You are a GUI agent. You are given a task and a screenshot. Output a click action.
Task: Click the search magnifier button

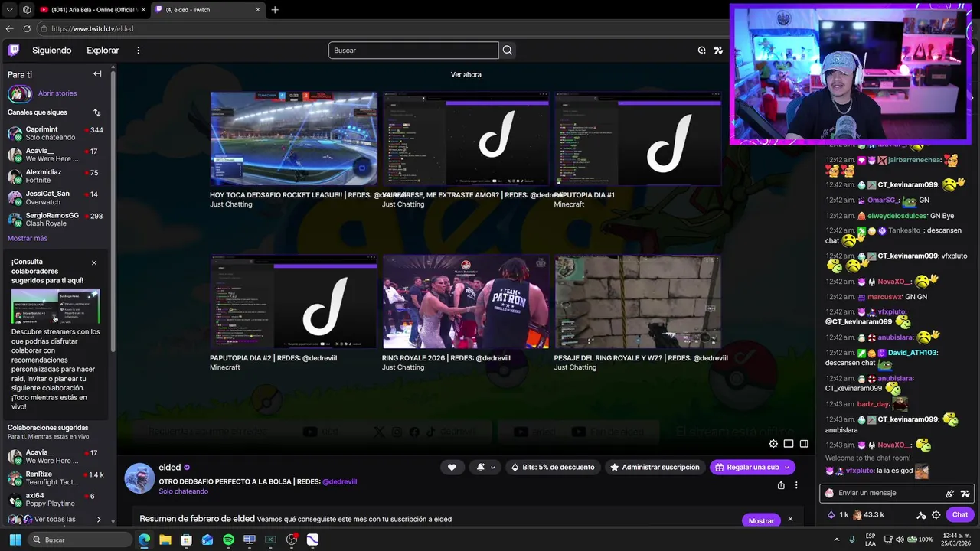pyautogui.click(x=507, y=51)
